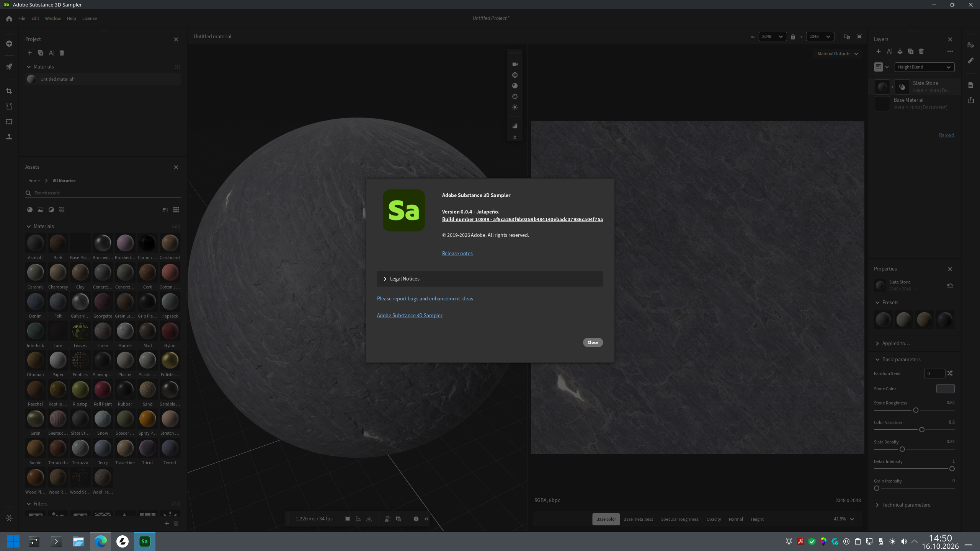980x551 pixels.
Task: Open the File menu
Action: (x=22, y=18)
